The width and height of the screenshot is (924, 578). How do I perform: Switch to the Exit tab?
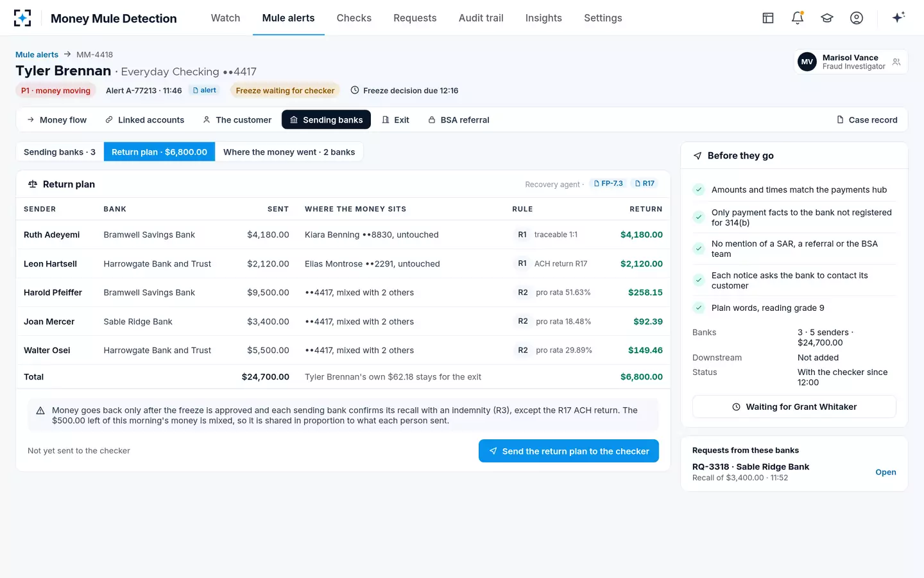coord(395,120)
